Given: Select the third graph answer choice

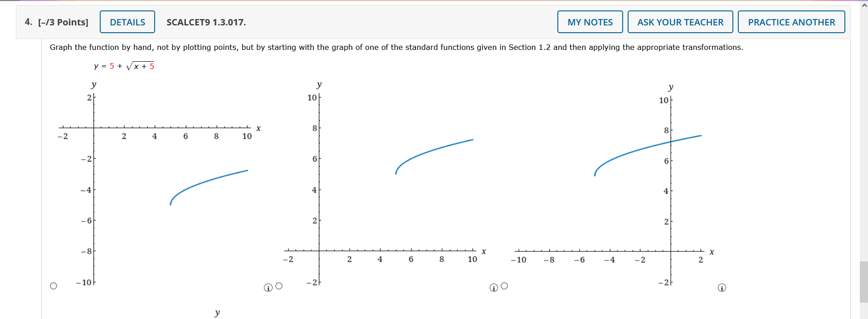Looking at the screenshot, I should tap(504, 286).
